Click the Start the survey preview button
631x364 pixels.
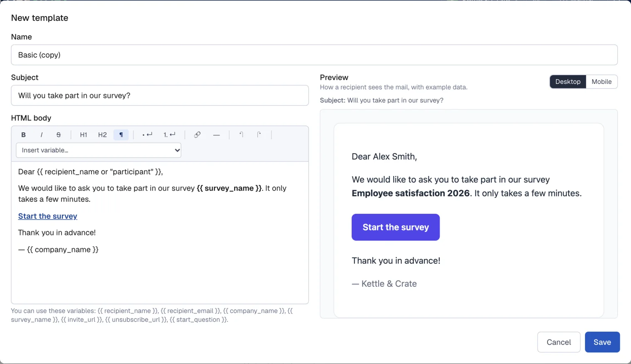tap(396, 227)
